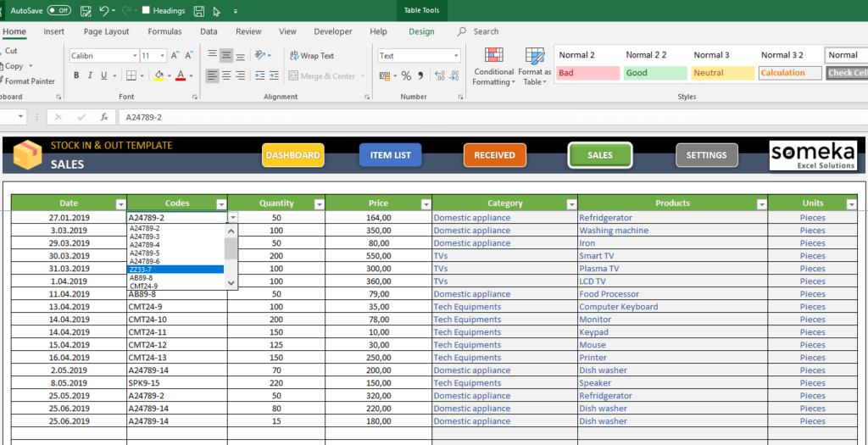
Task: Toggle the Headings checkbox in quick access toolbar
Action: [147, 11]
